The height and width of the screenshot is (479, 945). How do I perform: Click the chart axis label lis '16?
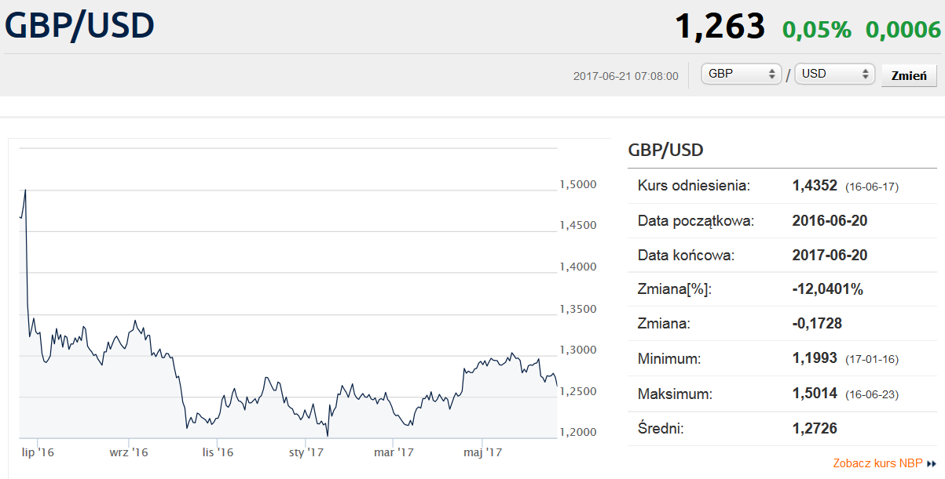[x=218, y=452]
